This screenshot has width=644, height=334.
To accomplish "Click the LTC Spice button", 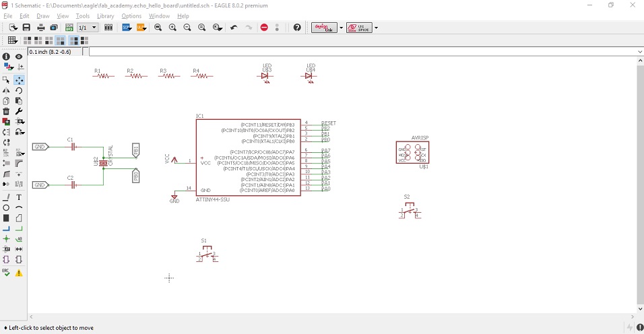I will tap(359, 28).
